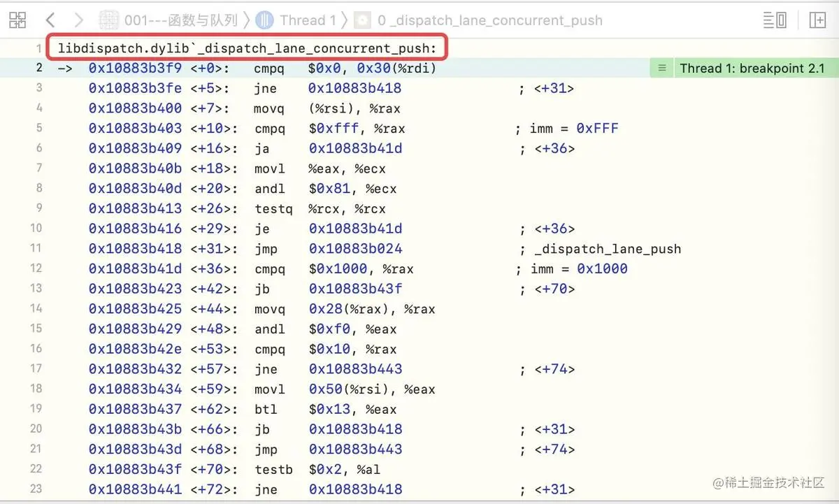Click the ja 0x10883b41d instruction
This screenshot has height=504, width=839.
328,149
